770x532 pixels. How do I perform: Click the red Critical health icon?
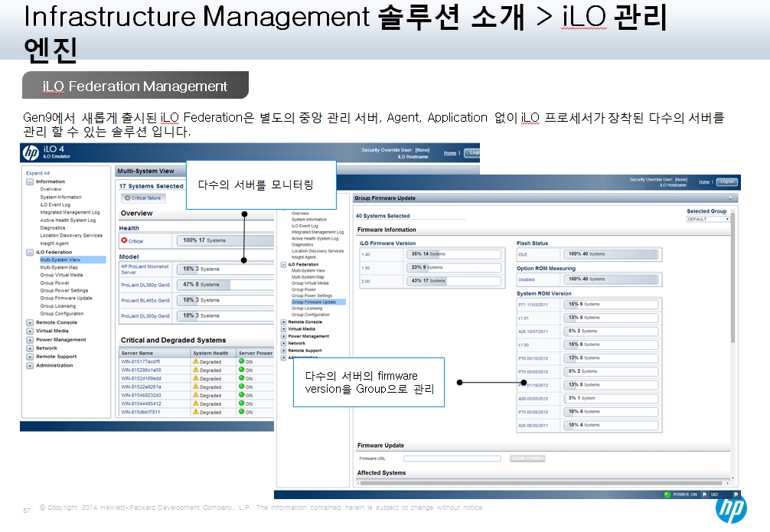coord(124,240)
